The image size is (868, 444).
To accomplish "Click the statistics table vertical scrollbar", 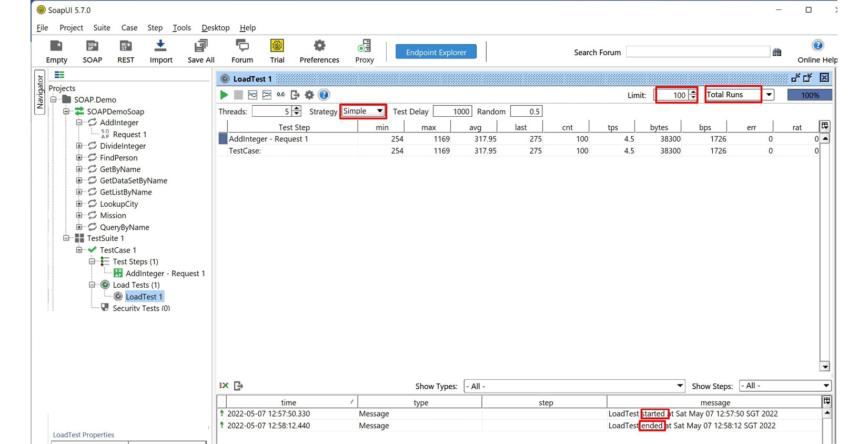I will (825, 253).
